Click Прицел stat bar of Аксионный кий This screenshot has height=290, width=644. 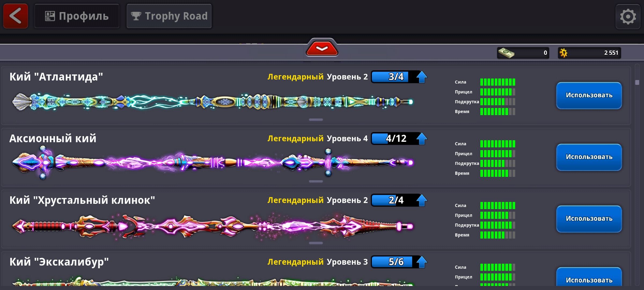click(x=498, y=154)
